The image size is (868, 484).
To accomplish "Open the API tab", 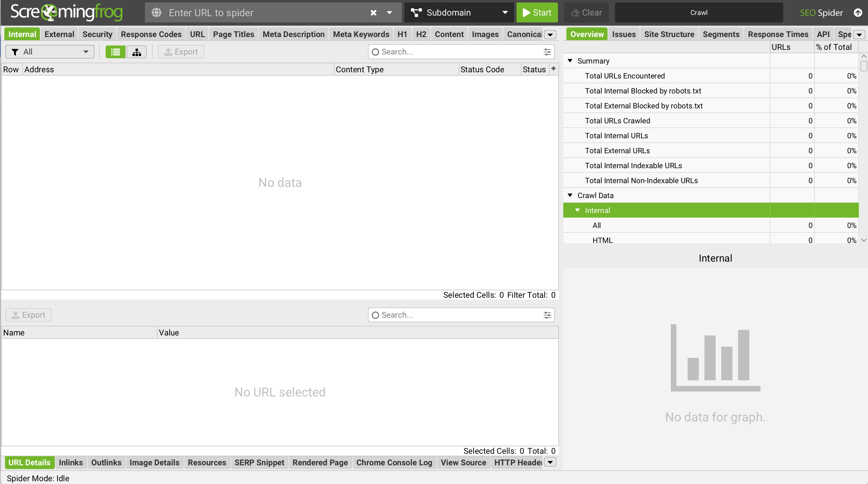I will [x=823, y=34].
